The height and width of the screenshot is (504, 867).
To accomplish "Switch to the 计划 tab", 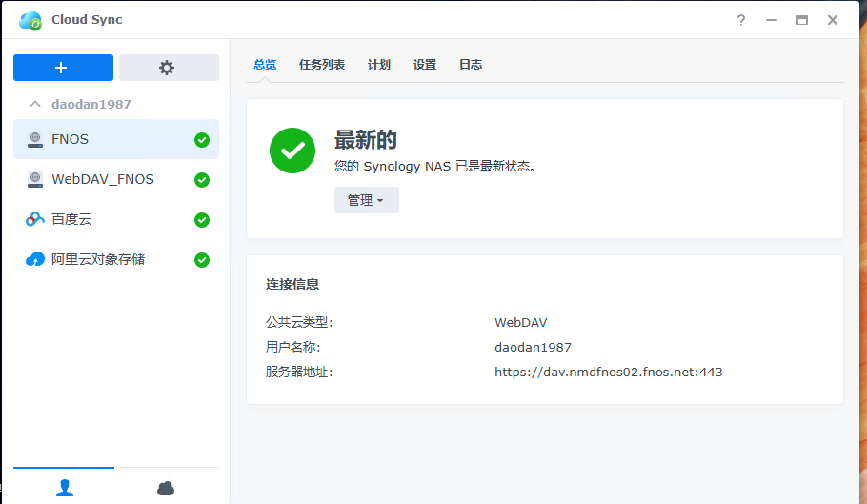I will tap(379, 65).
